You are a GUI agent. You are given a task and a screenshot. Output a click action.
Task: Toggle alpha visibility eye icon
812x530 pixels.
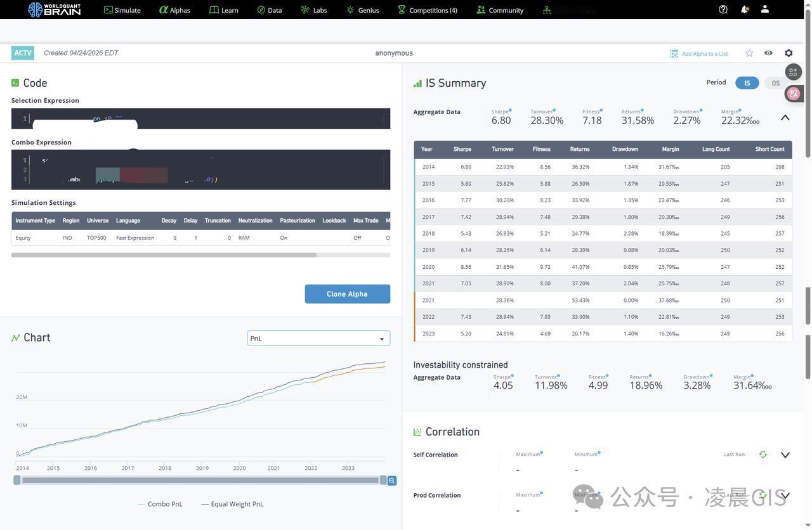(768, 53)
